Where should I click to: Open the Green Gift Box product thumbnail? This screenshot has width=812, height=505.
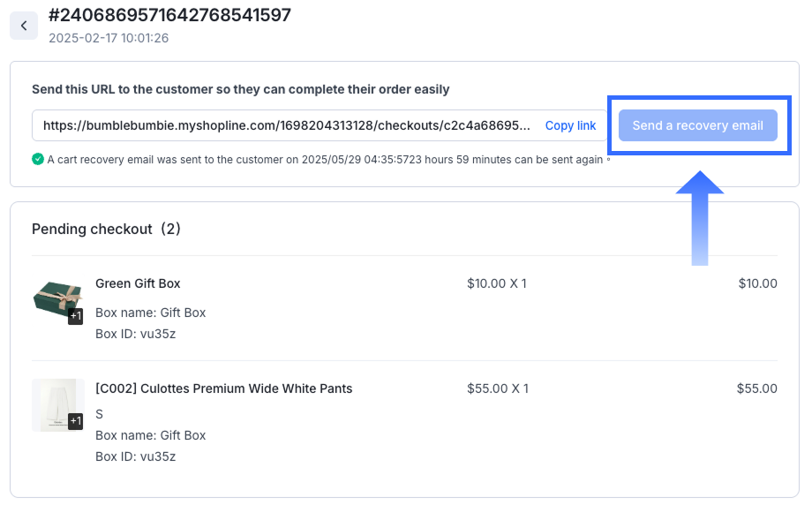[56, 300]
